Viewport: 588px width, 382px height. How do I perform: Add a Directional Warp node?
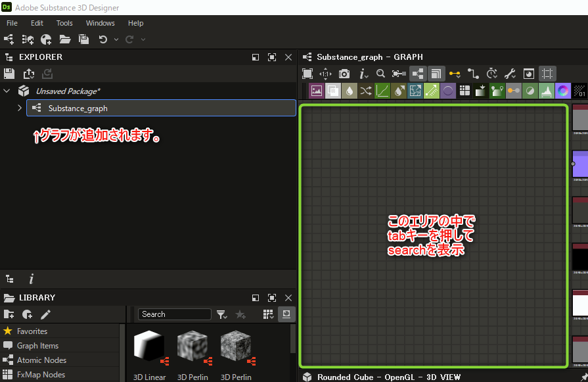[415, 91]
